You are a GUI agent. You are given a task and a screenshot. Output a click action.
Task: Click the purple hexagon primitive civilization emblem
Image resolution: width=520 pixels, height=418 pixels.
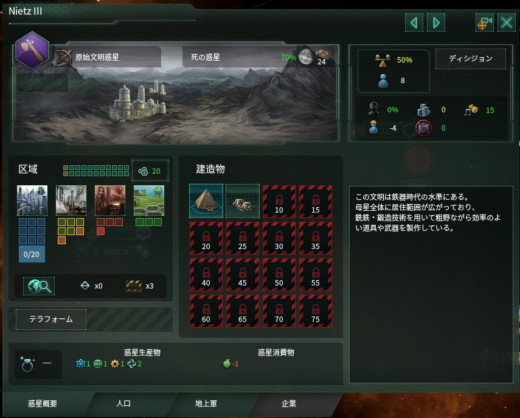coord(32,50)
